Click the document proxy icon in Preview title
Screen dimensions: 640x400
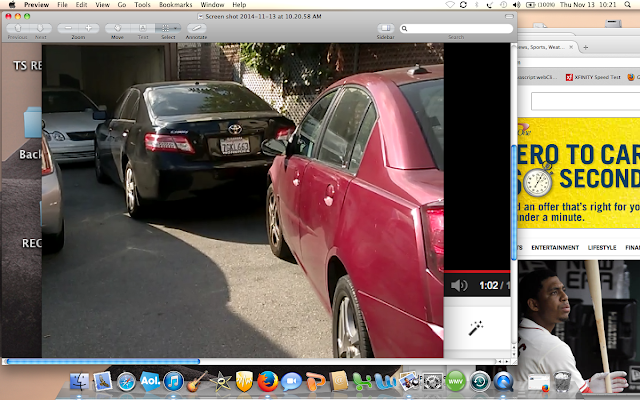(200, 16)
